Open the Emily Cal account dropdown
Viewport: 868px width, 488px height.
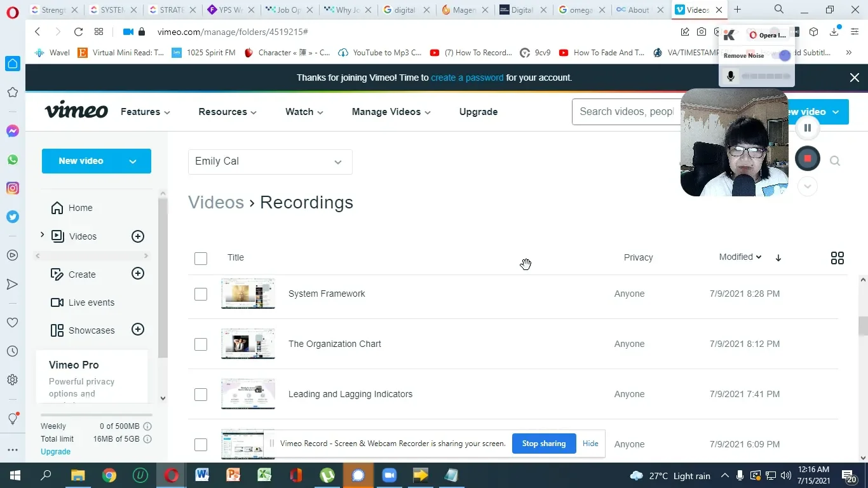270,161
